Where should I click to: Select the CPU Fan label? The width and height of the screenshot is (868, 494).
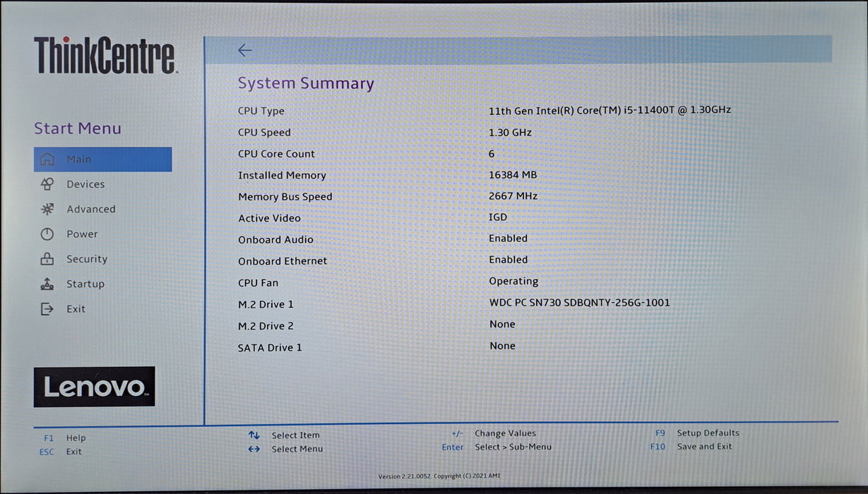258,283
